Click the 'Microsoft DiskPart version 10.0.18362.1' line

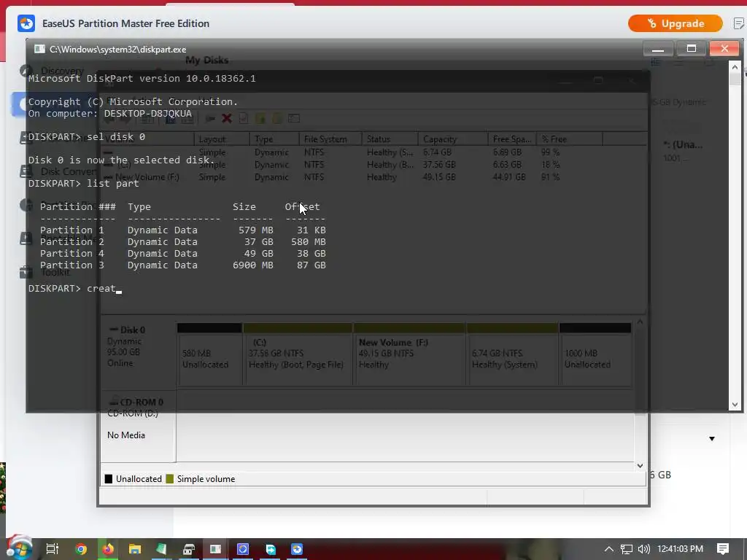point(142,78)
